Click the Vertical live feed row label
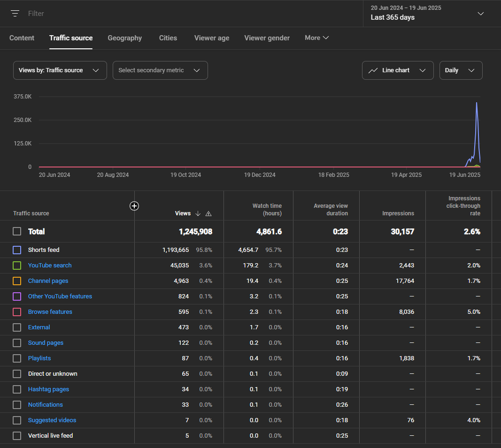Image resolution: width=501 pixels, height=448 pixels. pyautogui.click(x=51, y=436)
